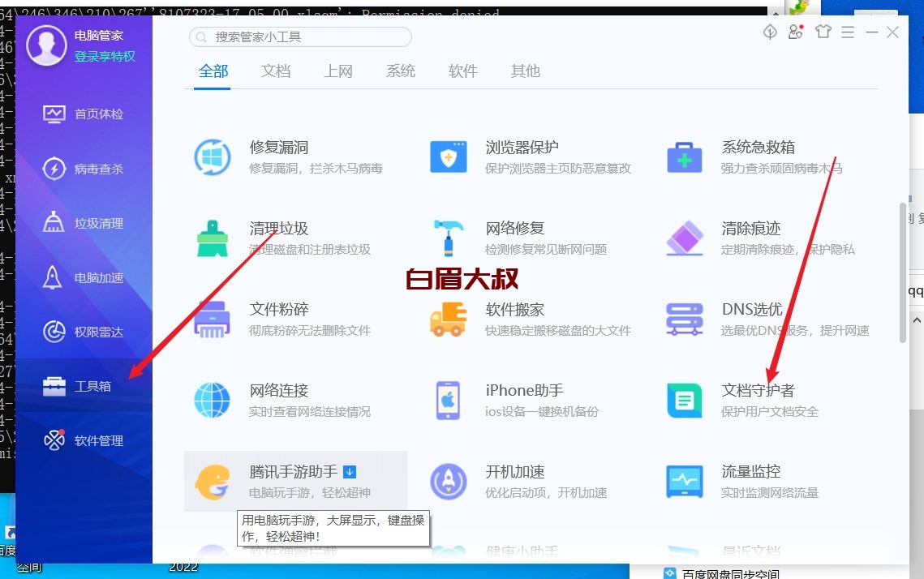This screenshot has width=924, height=579.
Task: Open the iPhone助手 phone icon
Action: coord(448,401)
